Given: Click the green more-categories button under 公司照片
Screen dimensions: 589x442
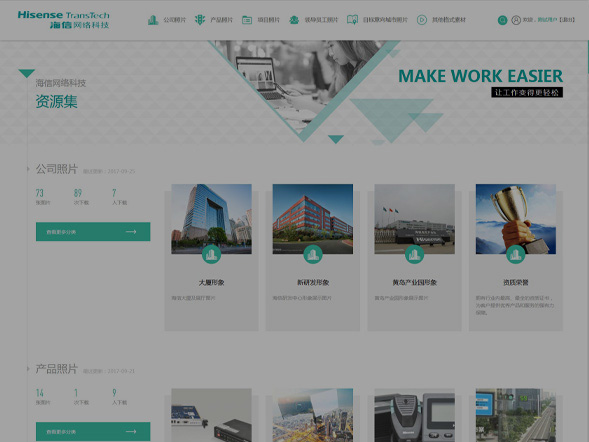Looking at the screenshot, I should pyautogui.click(x=93, y=232).
